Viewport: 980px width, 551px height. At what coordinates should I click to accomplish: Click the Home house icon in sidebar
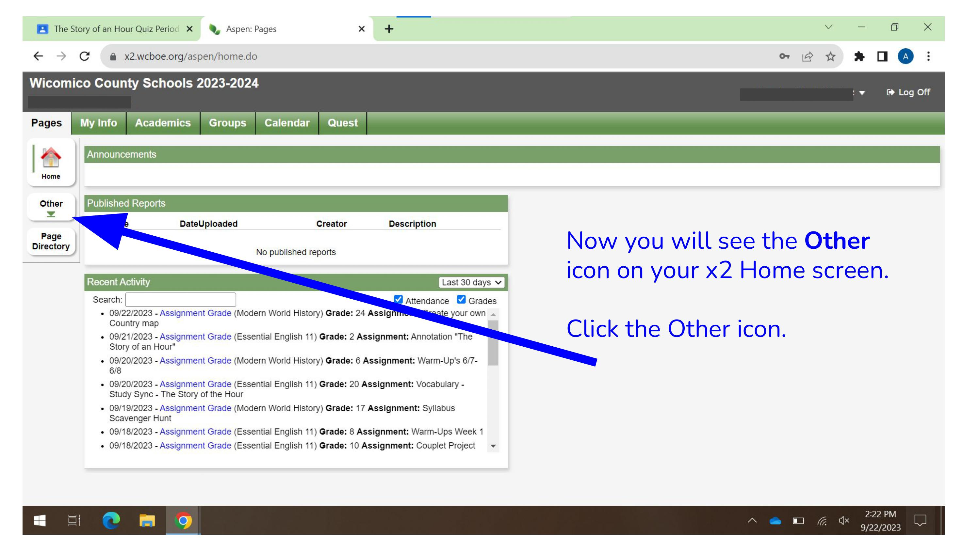pos(51,158)
